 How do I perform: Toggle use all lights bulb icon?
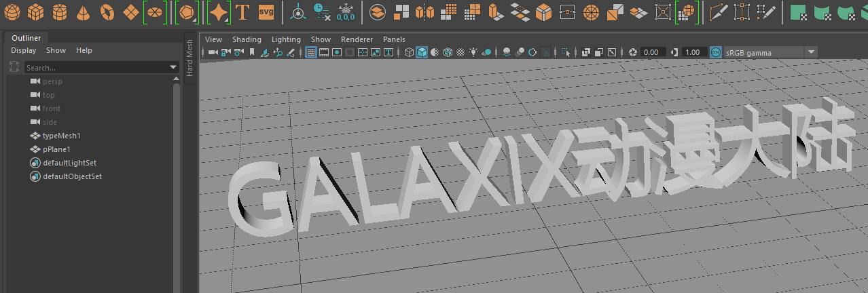pyautogui.click(x=473, y=52)
